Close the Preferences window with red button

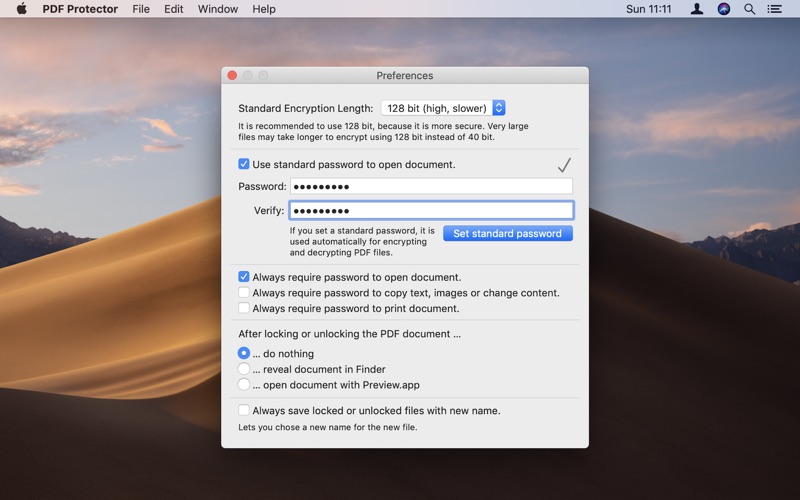pyautogui.click(x=232, y=76)
